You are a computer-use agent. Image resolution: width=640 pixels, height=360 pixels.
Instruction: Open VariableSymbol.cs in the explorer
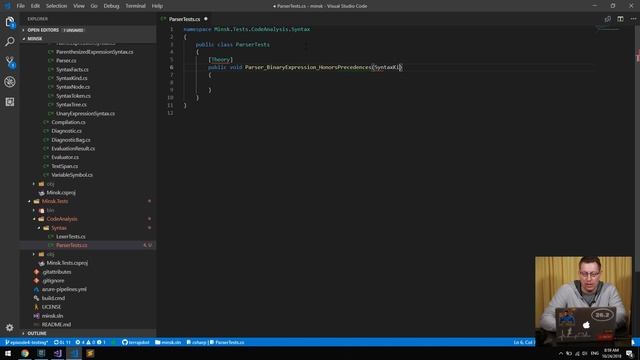(x=72, y=175)
